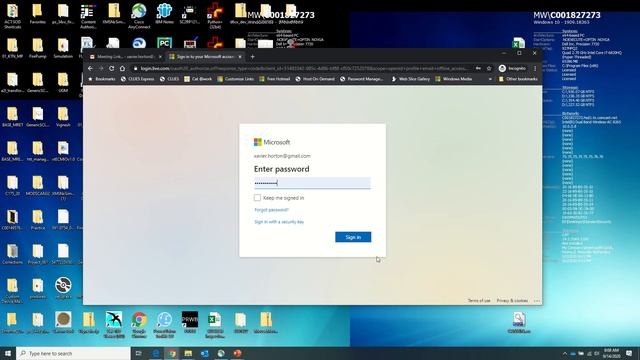Open the Windows Start menu
This screenshot has height=360, width=640.
click(8, 353)
